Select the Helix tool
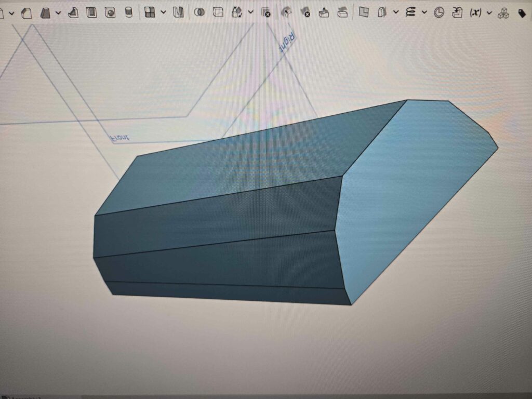 point(411,13)
